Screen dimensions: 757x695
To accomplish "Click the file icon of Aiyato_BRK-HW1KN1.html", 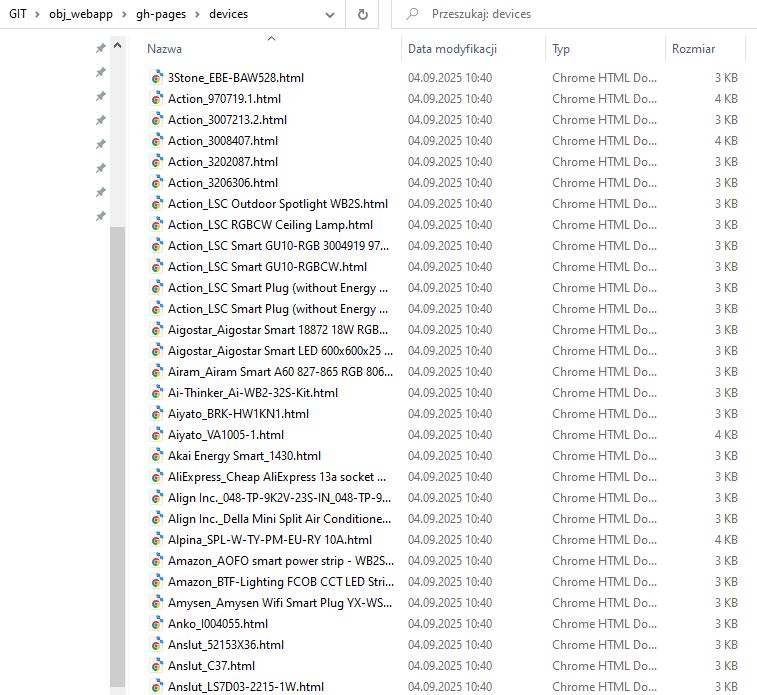I will tap(156, 414).
